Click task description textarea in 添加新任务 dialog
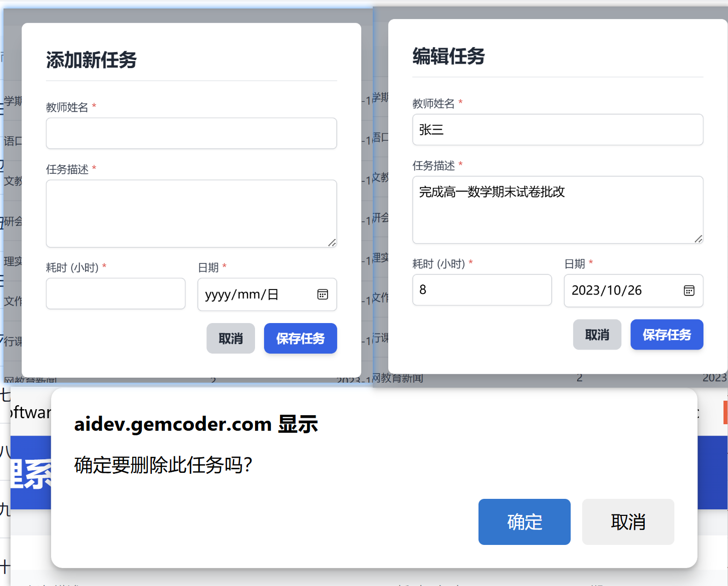Screen dimensions: 728x586 (x=191, y=214)
